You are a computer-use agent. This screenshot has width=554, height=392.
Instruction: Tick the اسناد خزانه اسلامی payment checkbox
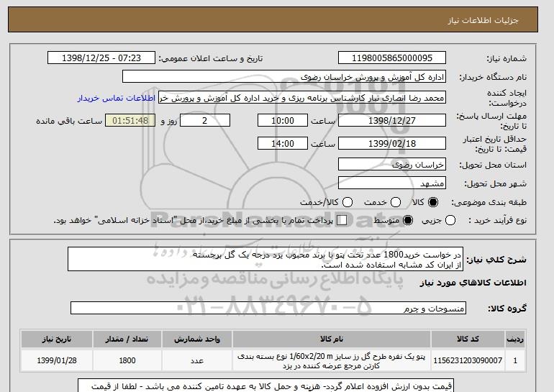(342, 220)
